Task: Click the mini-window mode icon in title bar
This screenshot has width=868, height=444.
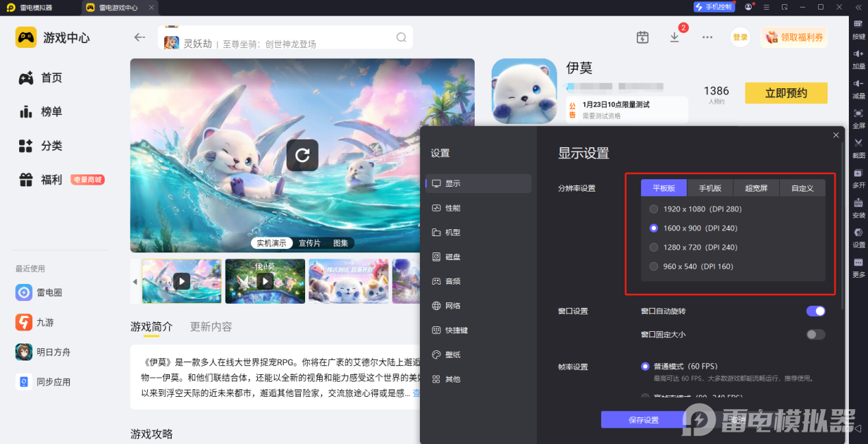Action: (785, 7)
